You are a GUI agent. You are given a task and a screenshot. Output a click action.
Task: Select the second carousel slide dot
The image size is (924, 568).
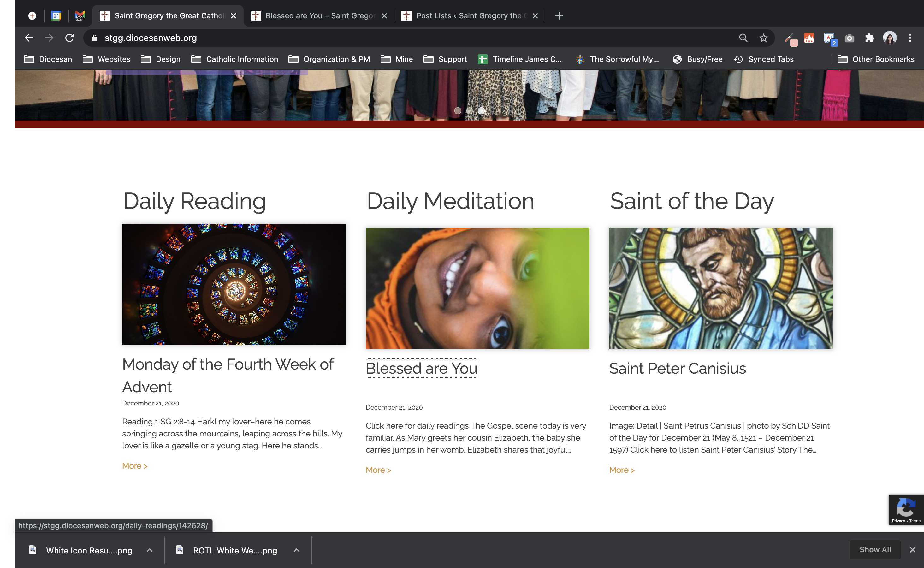[x=470, y=111]
